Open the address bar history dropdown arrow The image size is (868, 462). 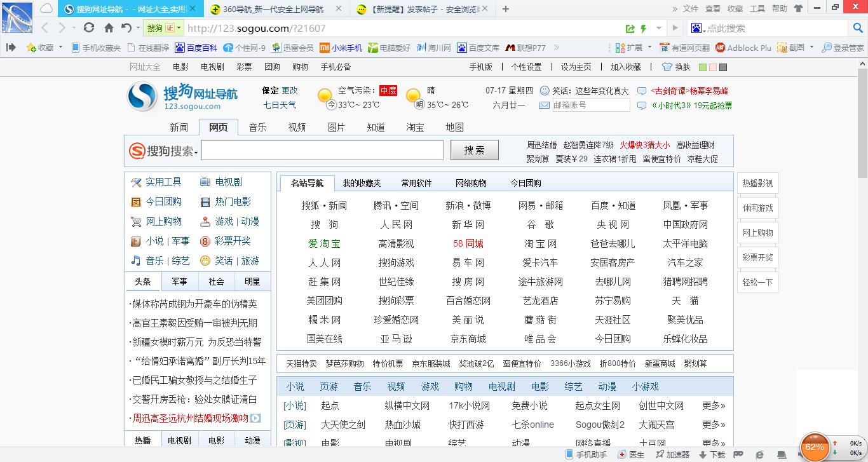coord(659,29)
